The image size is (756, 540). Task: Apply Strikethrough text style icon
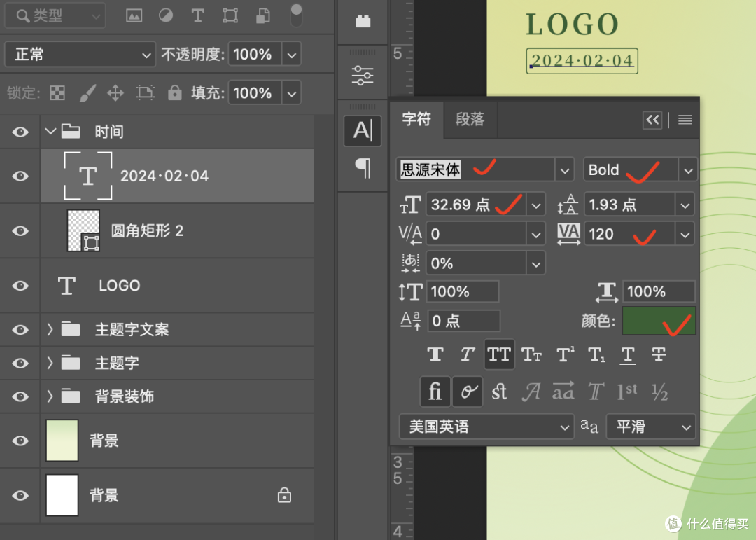click(x=659, y=354)
